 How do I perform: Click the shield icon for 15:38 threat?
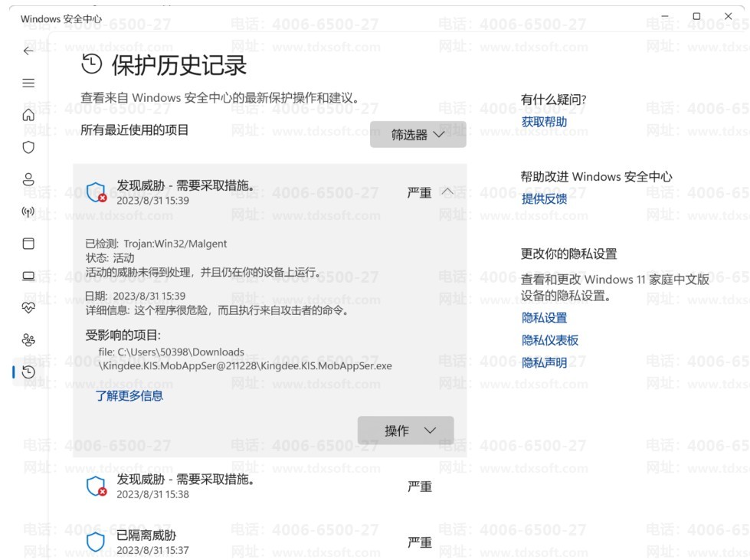[96, 486]
